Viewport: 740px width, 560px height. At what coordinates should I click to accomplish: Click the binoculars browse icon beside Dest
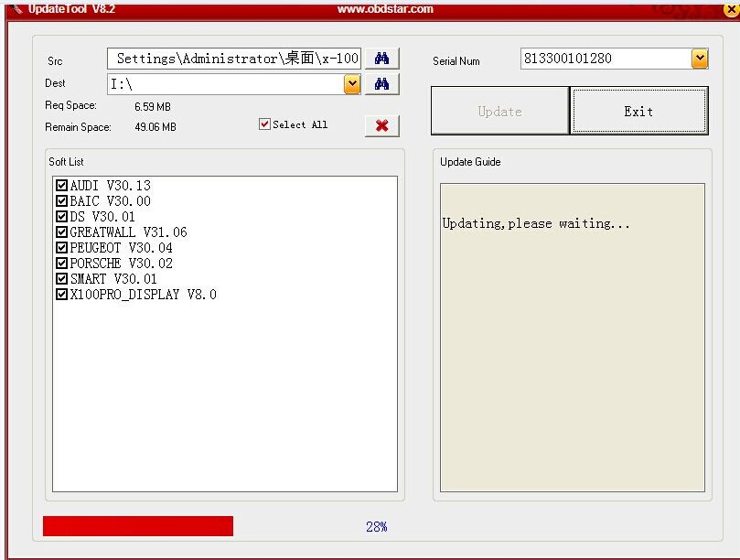click(x=381, y=84)
